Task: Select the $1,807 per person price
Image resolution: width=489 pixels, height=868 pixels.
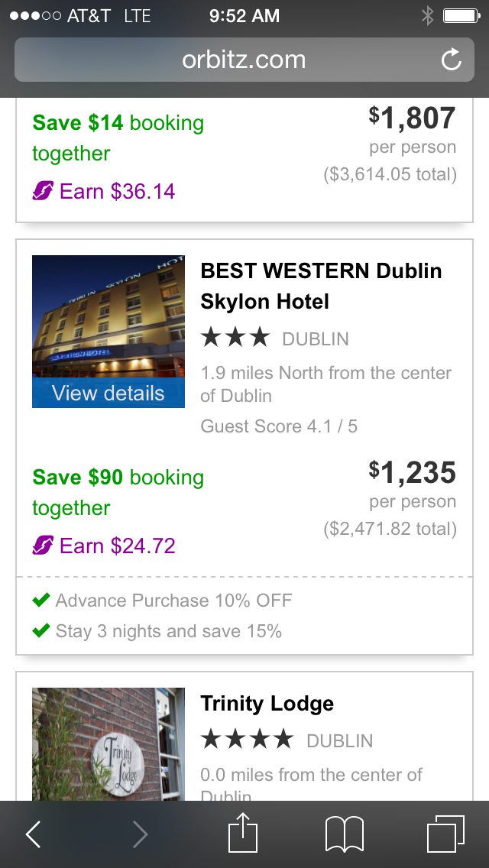Action: (413, 118)
